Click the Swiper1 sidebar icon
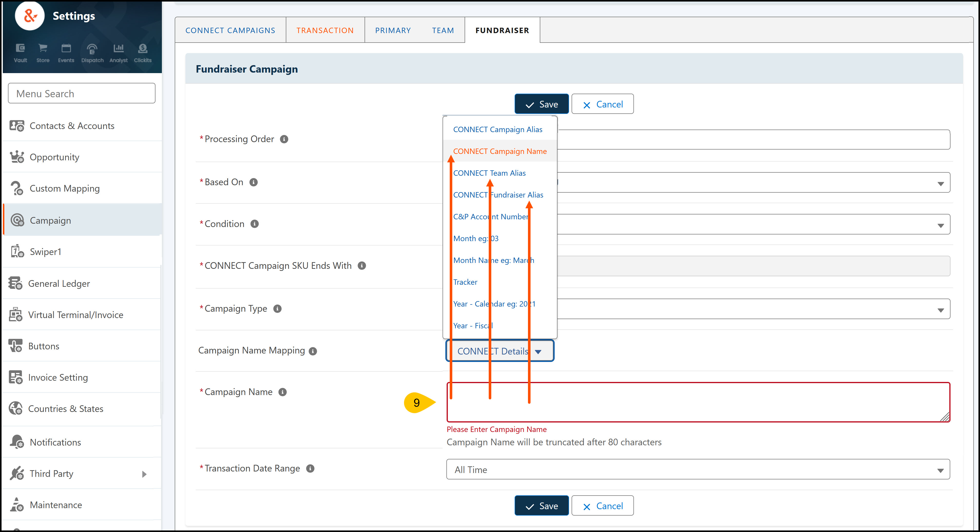Viewport: 980px width, 532px height. click(17, 251)
